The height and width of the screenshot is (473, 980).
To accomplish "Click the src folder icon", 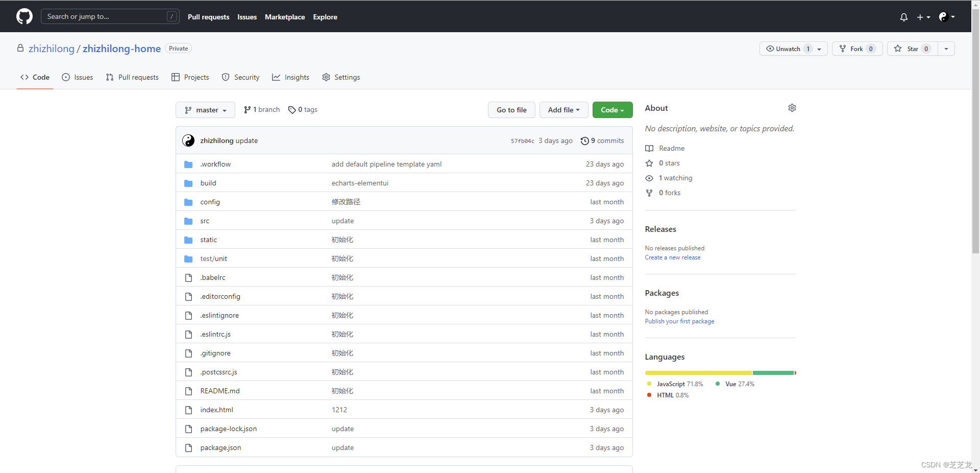I will 188,221.
